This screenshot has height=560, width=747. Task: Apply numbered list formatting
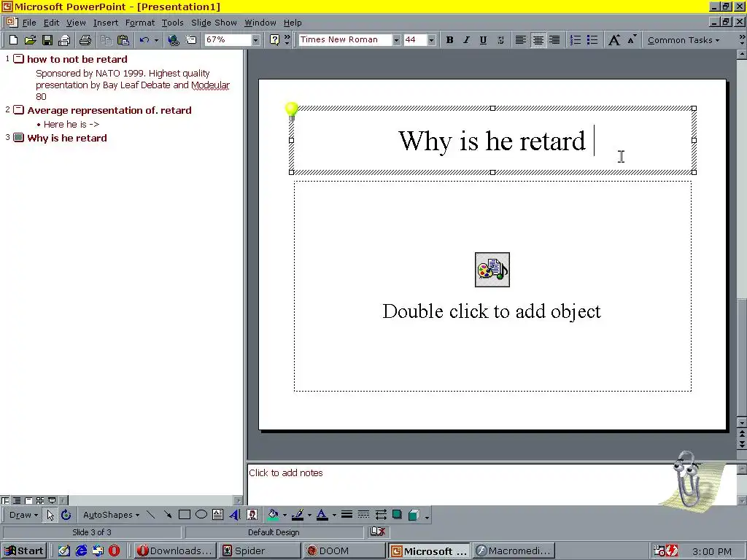tap(576, 40)
